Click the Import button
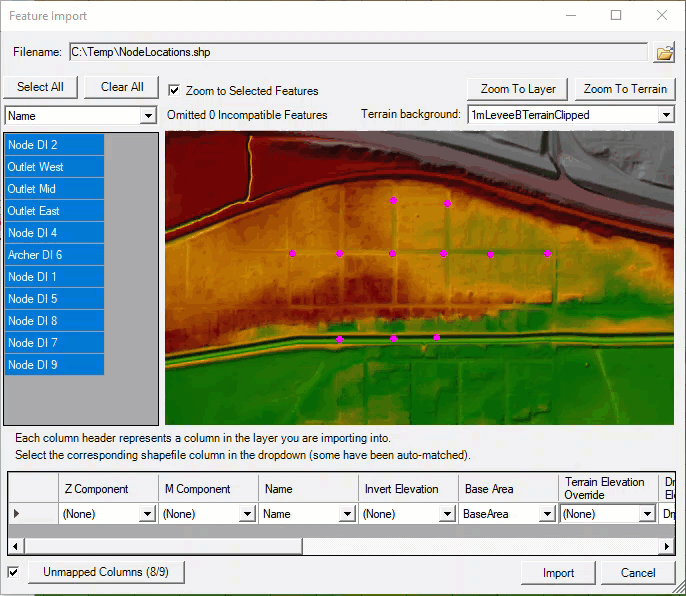Screen dimensions: 686x596 (558, 573)
